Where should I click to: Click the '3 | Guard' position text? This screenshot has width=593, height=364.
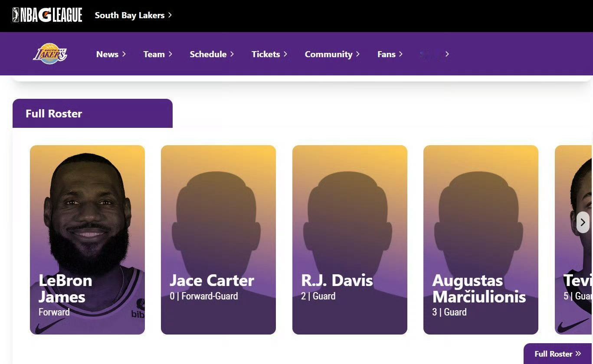(449, 312)
